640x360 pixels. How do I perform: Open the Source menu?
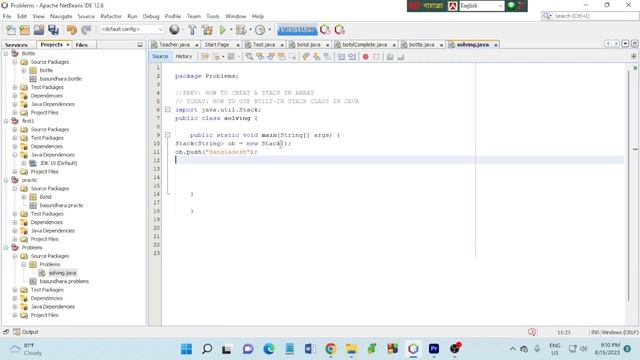click(x=86, y=16)
